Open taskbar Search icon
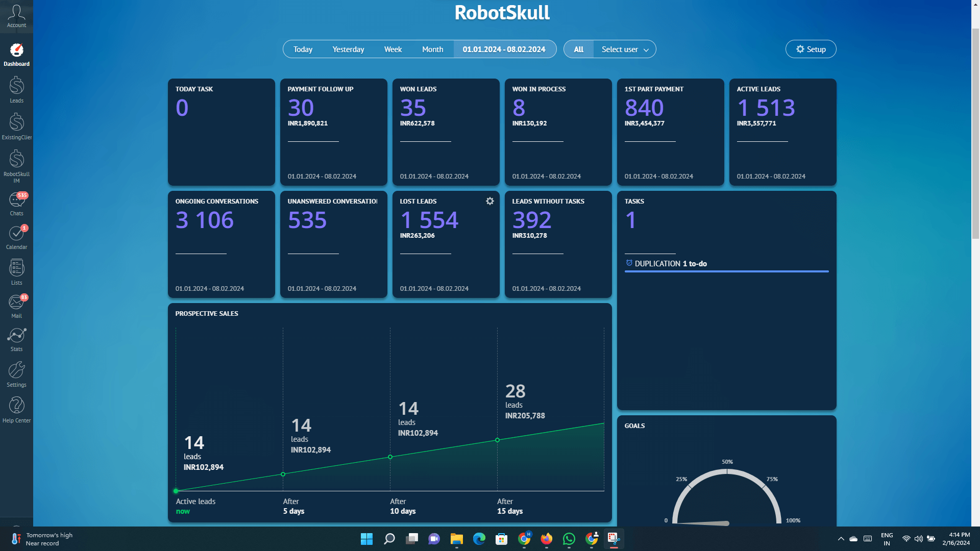This screenshot has height=551, width=980. (389, 539)
